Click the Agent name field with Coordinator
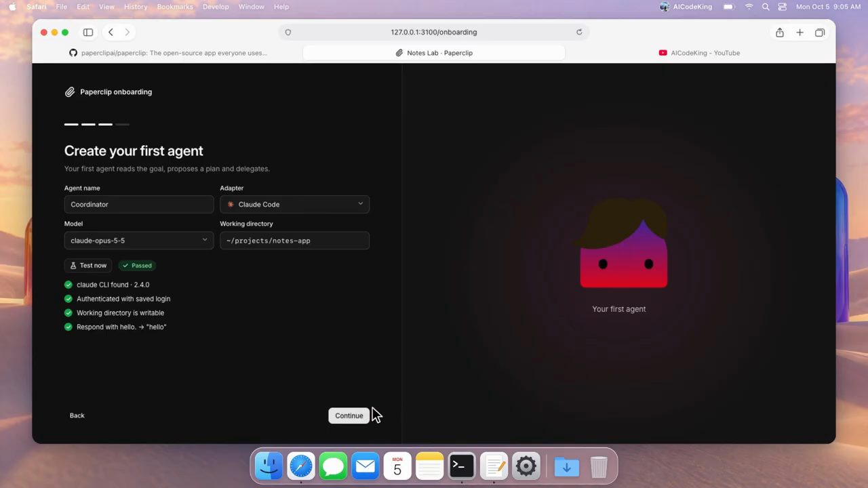The width and height of the screenshot is (868, 488). (x=139, y=204)
